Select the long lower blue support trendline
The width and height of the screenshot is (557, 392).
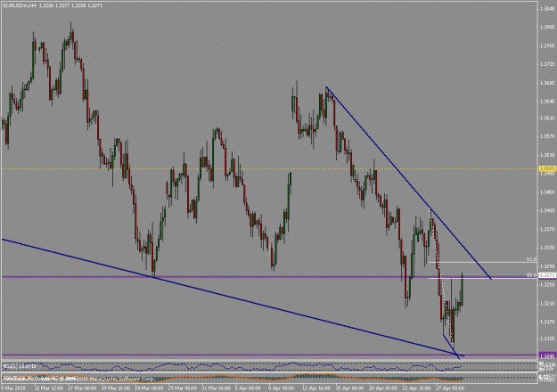(x=231, y=298)
